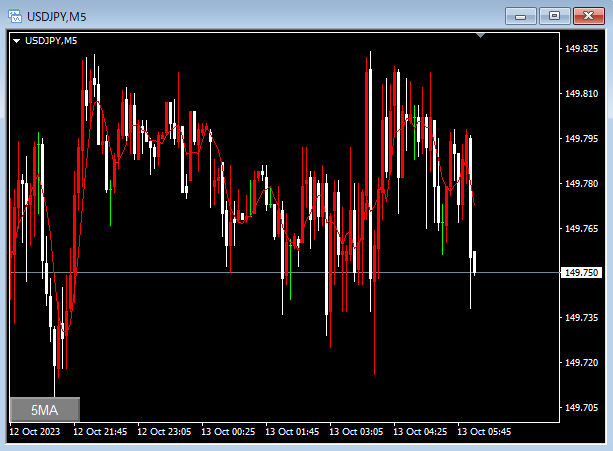Click the 149.735 price scale label
The image size is (613, 451).
click(581, 317)
